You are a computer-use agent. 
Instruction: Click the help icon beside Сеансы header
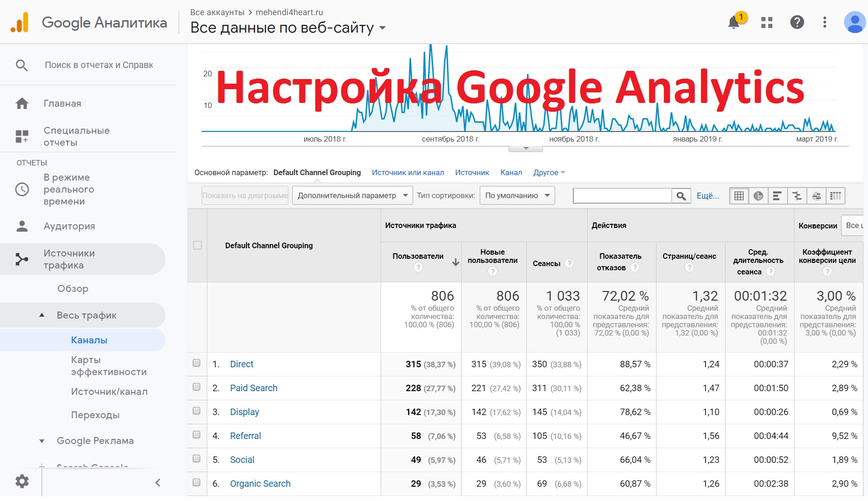pyautogui.click(x=570, y=263)
